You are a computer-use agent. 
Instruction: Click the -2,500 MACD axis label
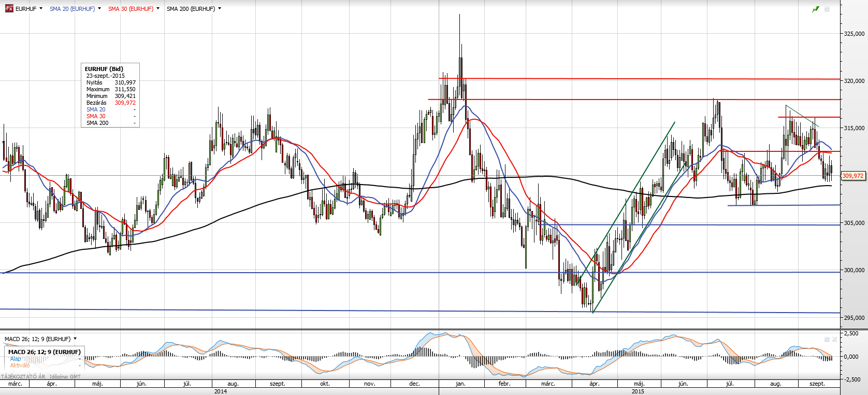pyautogui.click(x=852, y=379)
